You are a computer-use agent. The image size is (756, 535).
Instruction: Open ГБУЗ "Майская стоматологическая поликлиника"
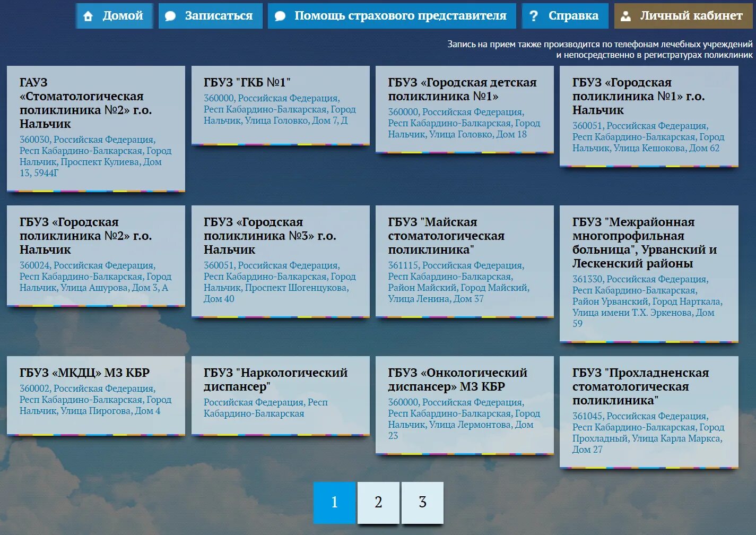(465, 262)
